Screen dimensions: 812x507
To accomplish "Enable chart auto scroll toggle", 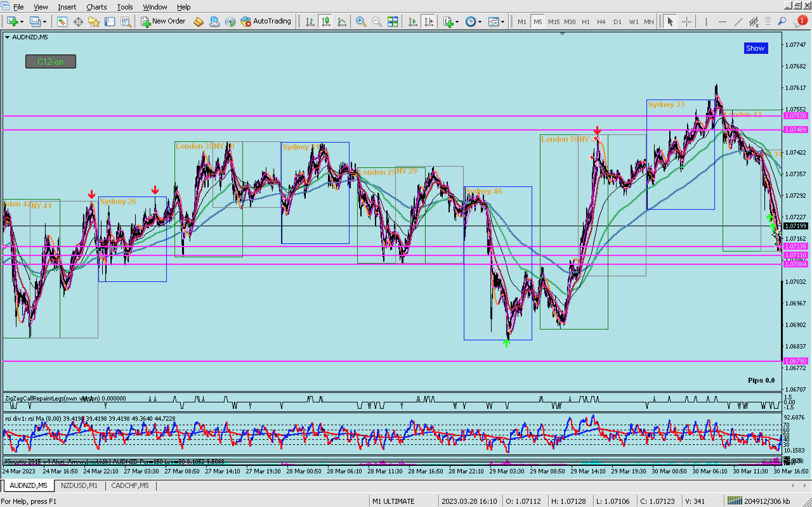I will pos(413,22).
